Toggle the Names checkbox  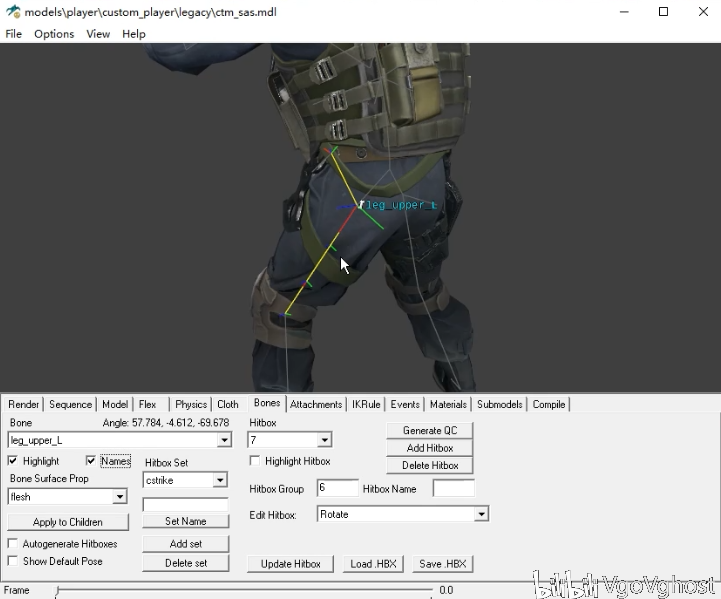[91, 461]
